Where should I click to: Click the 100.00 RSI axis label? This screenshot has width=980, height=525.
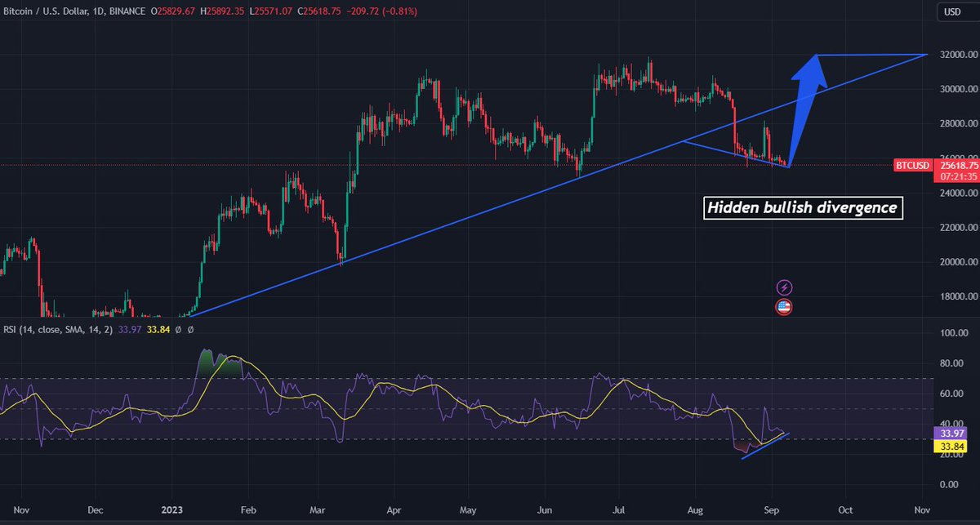[x=952, y=333]
